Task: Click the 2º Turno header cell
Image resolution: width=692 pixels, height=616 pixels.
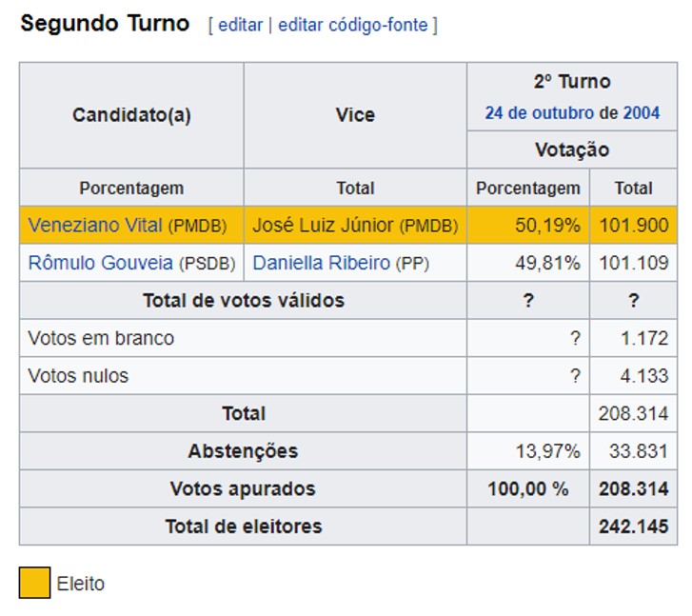Action: [572, 97]
